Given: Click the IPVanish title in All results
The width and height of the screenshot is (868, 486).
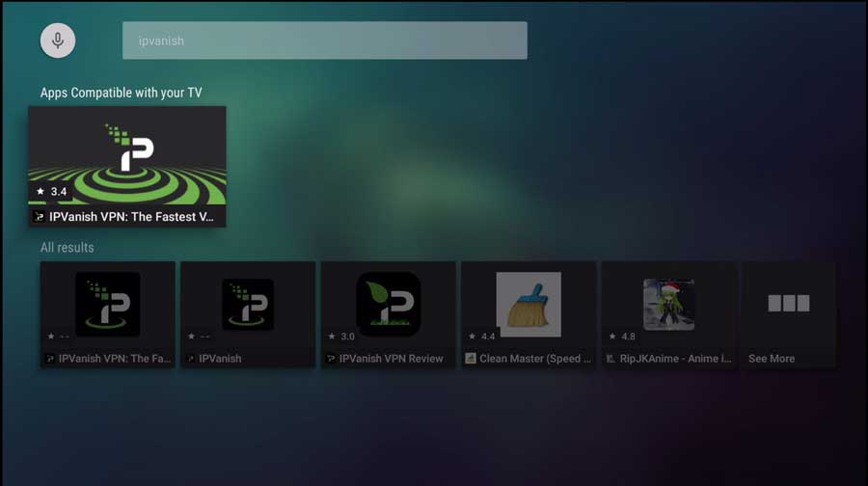Looking at the screenshot, I should 220,359.
